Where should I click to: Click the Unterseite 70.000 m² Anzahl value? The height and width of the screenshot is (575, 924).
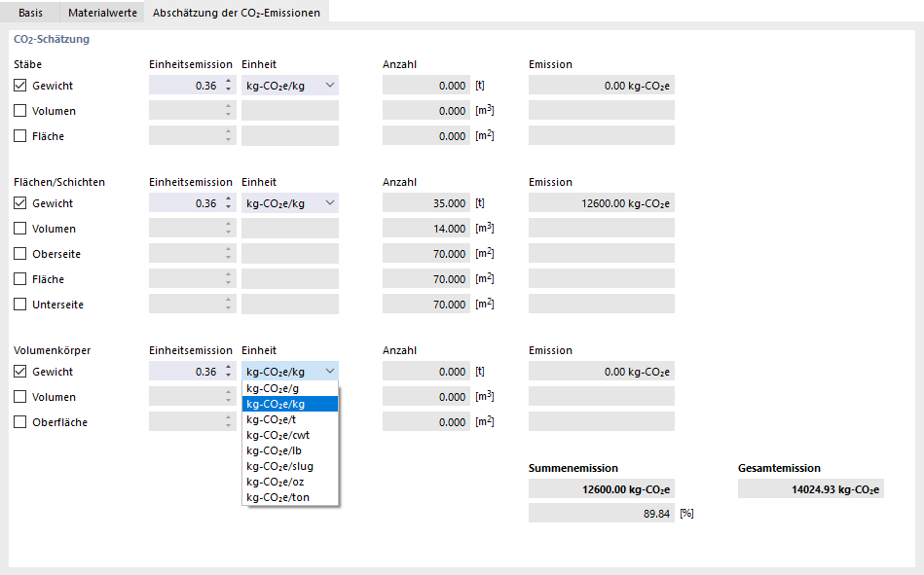[x=426, y=305]
